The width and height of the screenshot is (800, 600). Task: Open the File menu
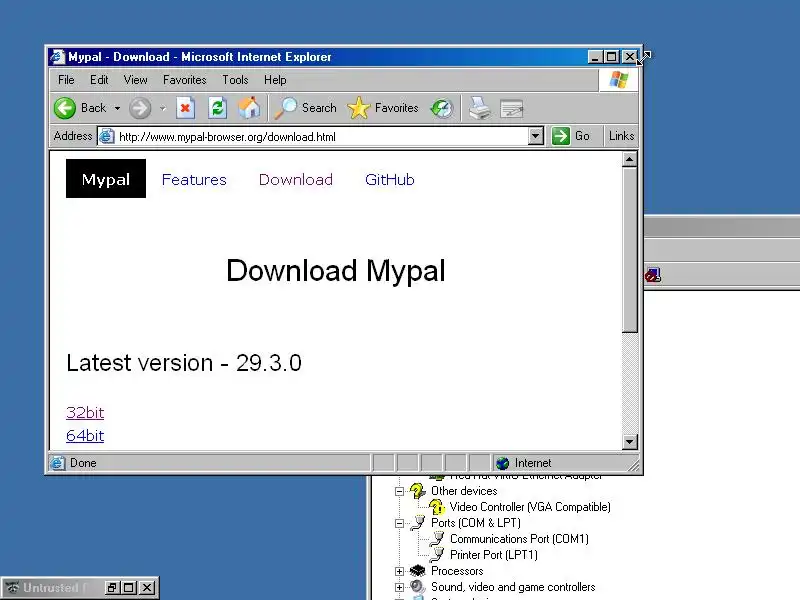(66, 80)
